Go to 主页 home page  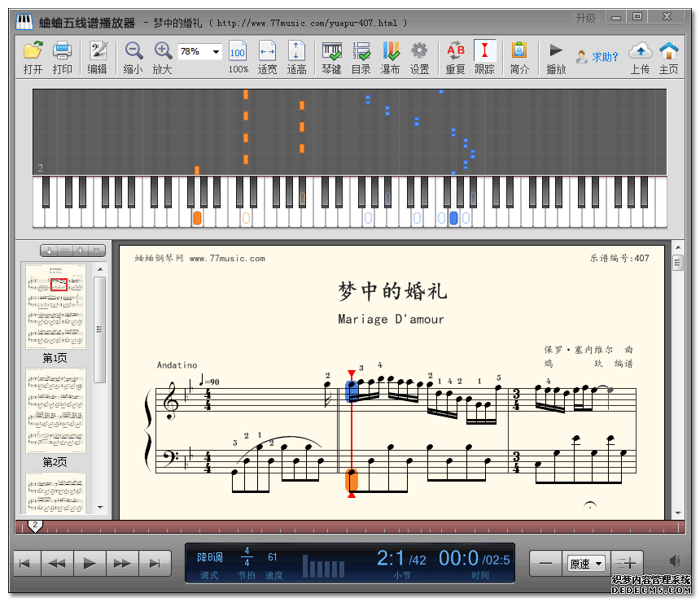(669, 57)
